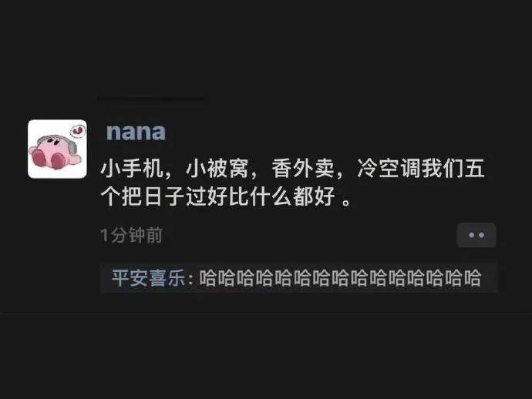
Task: Click the words 冷空调 in the post
Action: click(389, 169)
